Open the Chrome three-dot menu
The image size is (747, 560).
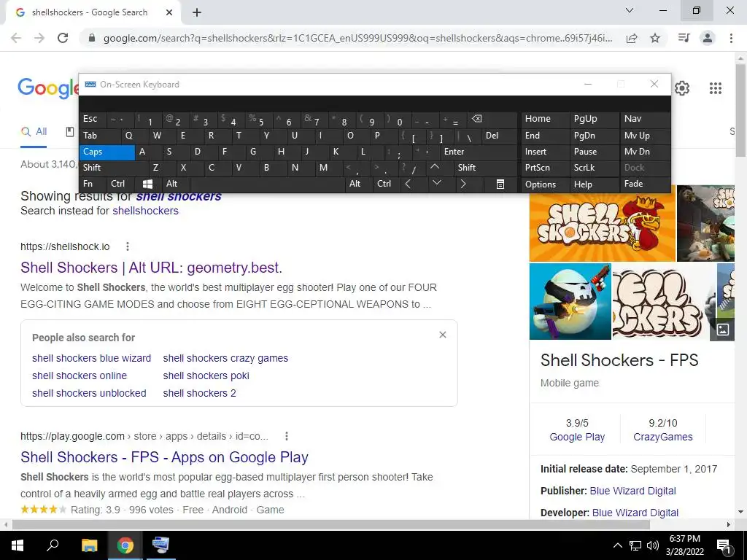731,38
